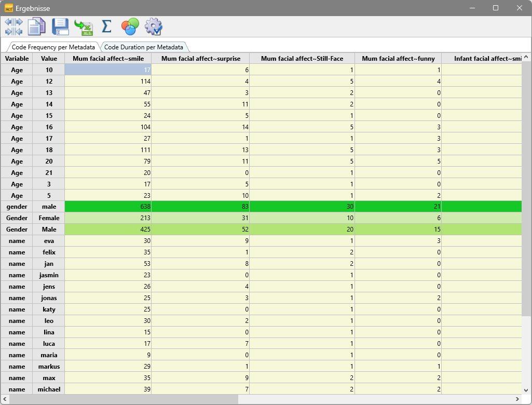The height and width of the screenshot is (405, 532).
Task: Click the Ergebnisse window app icon
Action: pyautogui.click(x=8, y=8)
